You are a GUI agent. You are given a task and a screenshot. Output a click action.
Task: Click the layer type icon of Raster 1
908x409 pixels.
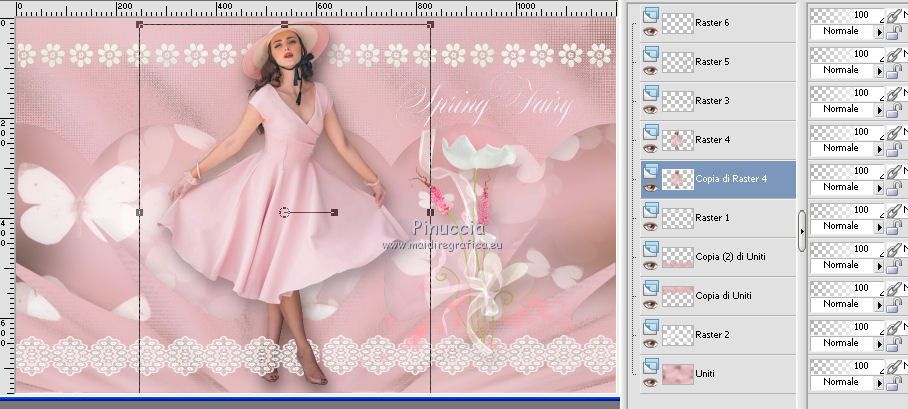651,209
